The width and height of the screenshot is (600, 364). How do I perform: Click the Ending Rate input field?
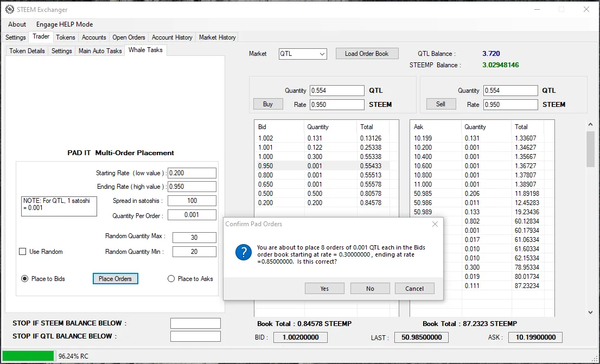click(192, 187)
